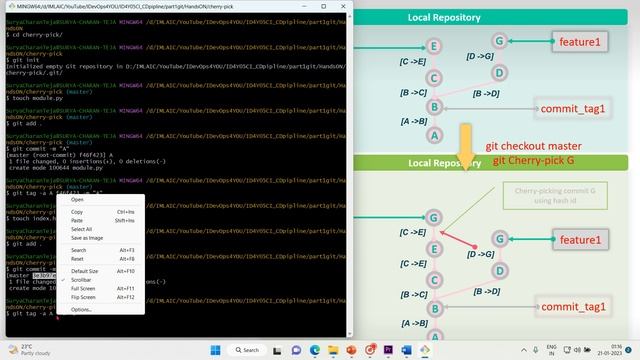Image resolution: width=640 pixels, height=360 pixels.
Task: Open the red recorder app with notification badge
Action: click(x=370, y=349)
